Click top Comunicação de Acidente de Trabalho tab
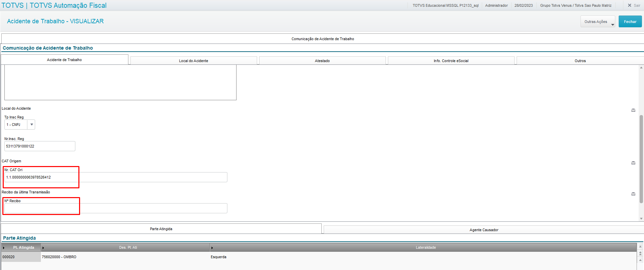This screenshot has height=270, width=644. tap(323, 39)
